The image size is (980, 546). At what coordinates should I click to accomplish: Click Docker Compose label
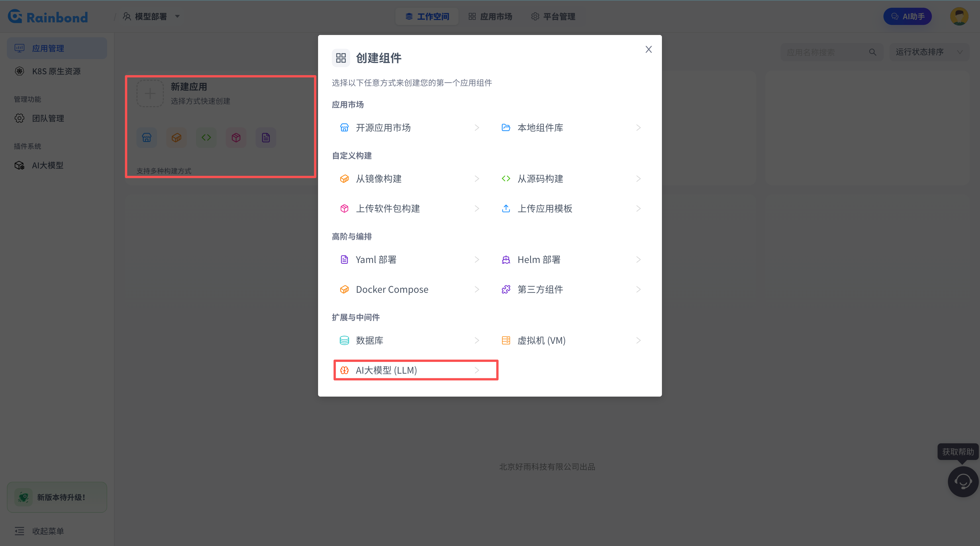click(x=392, y=289)
